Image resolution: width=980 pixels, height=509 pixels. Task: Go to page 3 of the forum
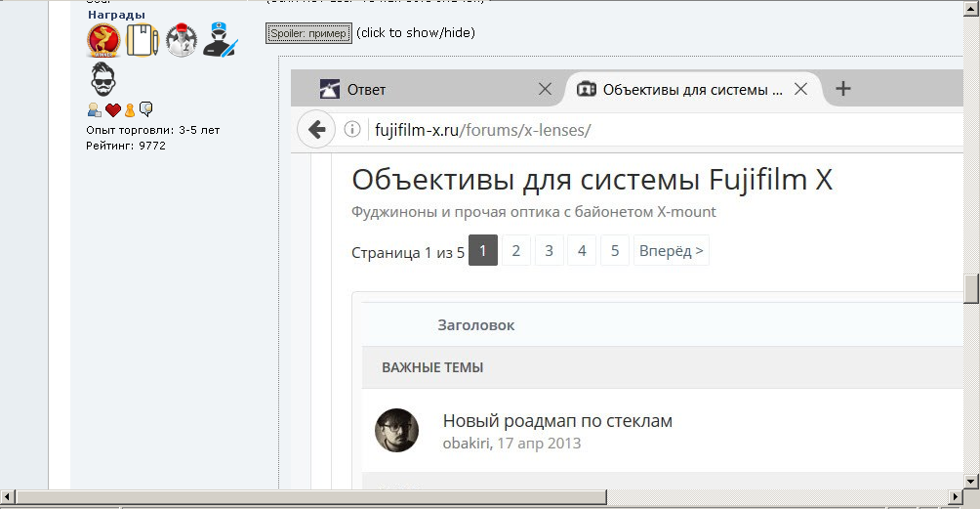coord(549,250)
